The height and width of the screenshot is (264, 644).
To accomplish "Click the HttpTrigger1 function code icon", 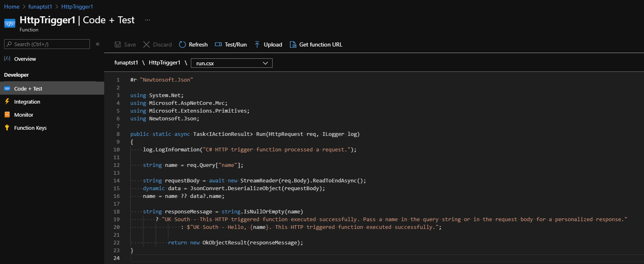I will (10, 24).
